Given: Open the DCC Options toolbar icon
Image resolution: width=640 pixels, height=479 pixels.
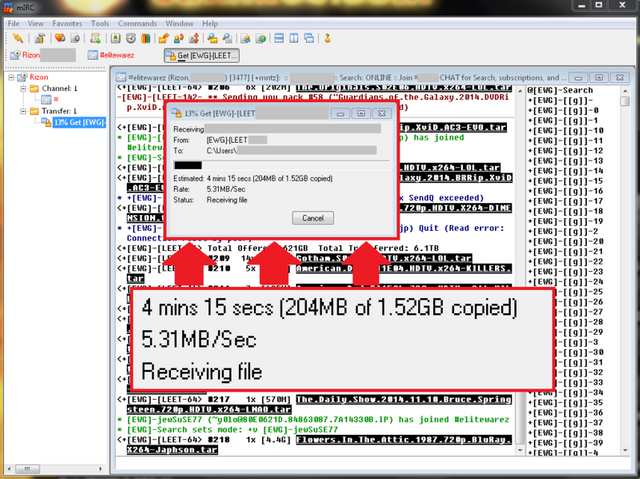Looking at the screenshot, I should point(194,38).
